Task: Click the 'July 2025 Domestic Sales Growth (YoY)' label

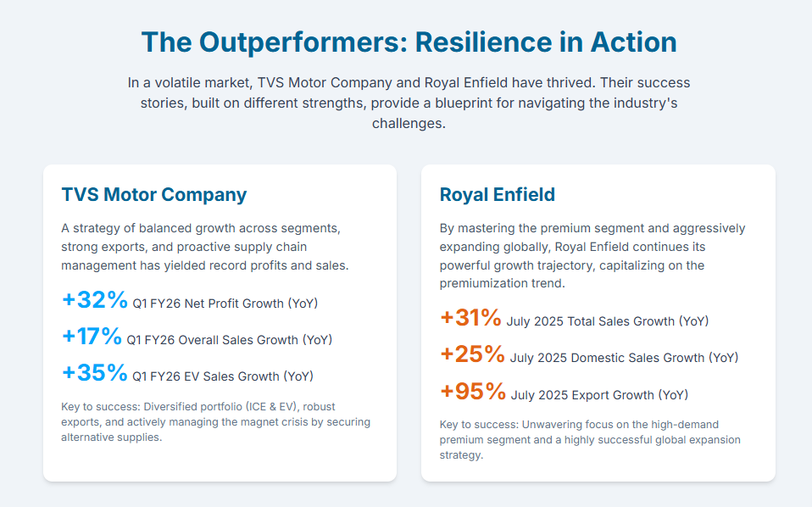Action: 625,358
